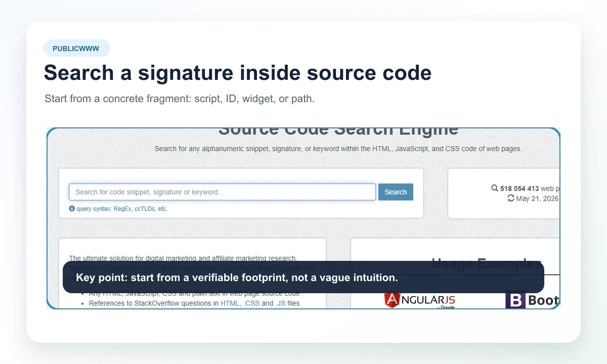Image resolution: width=607 pixels, height=364 pixels.
Task: Open the query syntax RegEx, ccTLDs link
Action: click(122, 209)
